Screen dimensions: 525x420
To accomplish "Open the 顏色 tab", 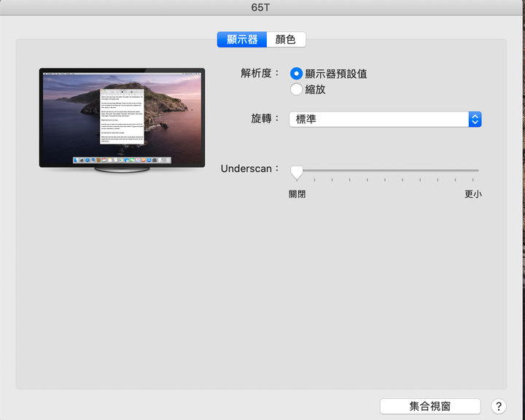I will [286, 39].
